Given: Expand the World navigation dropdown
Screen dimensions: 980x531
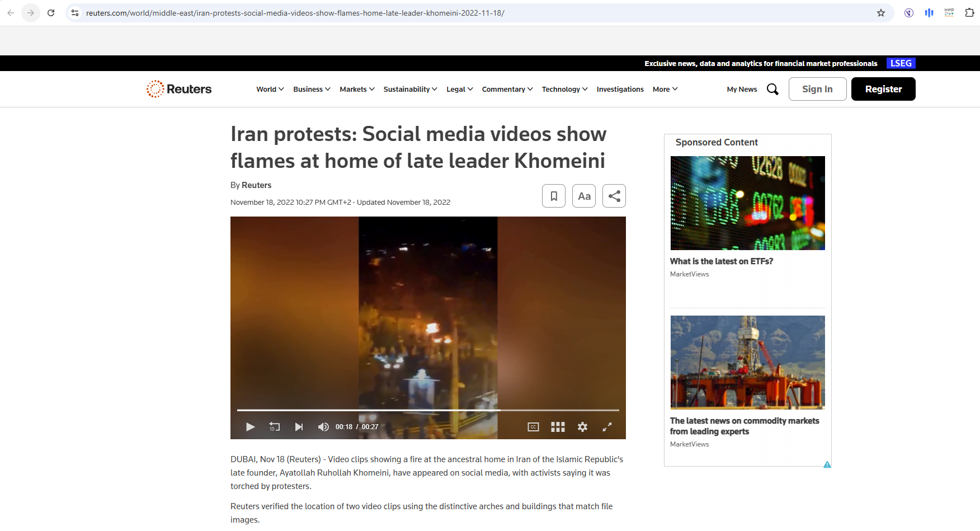Looking at the screenshot, I should (270, 89).
